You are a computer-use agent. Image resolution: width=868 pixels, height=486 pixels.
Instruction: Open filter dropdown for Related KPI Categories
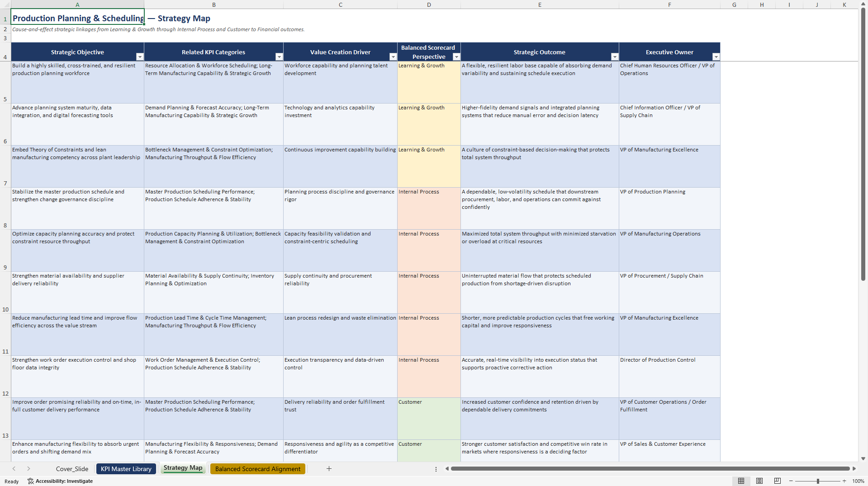pos(279,57)
